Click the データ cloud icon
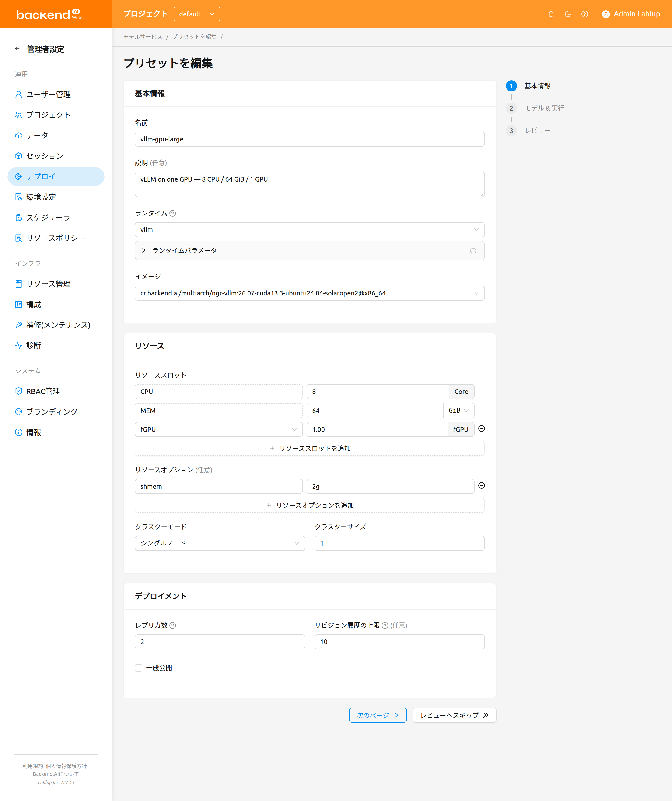 (x=18, y=135)
